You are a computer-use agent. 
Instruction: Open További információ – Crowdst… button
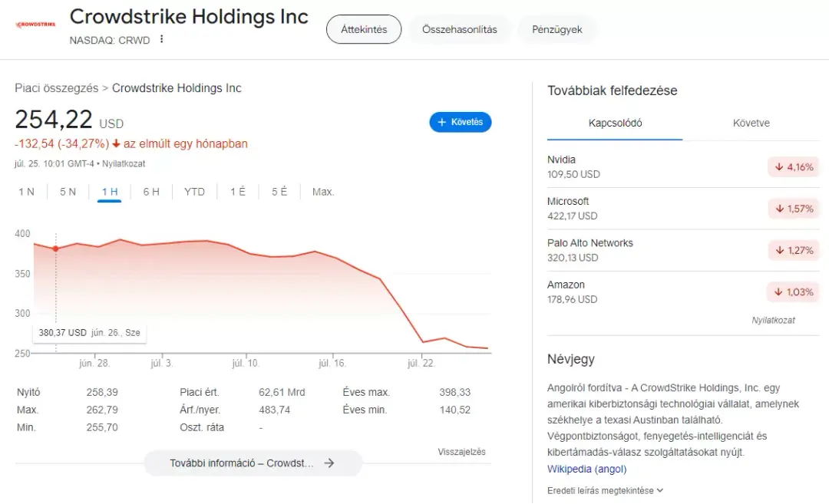(x=253, y=463)
